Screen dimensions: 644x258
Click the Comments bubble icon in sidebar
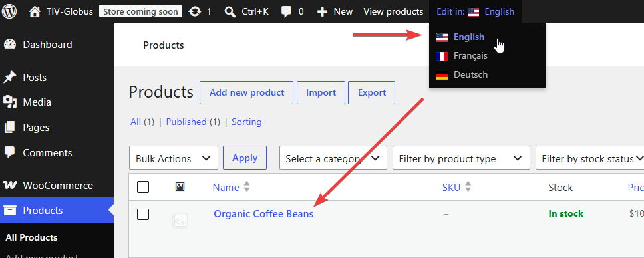(9, 152)
